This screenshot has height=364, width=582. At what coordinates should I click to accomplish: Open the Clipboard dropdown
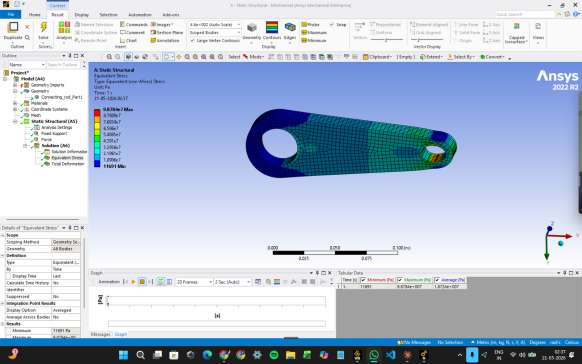point(377,57)
